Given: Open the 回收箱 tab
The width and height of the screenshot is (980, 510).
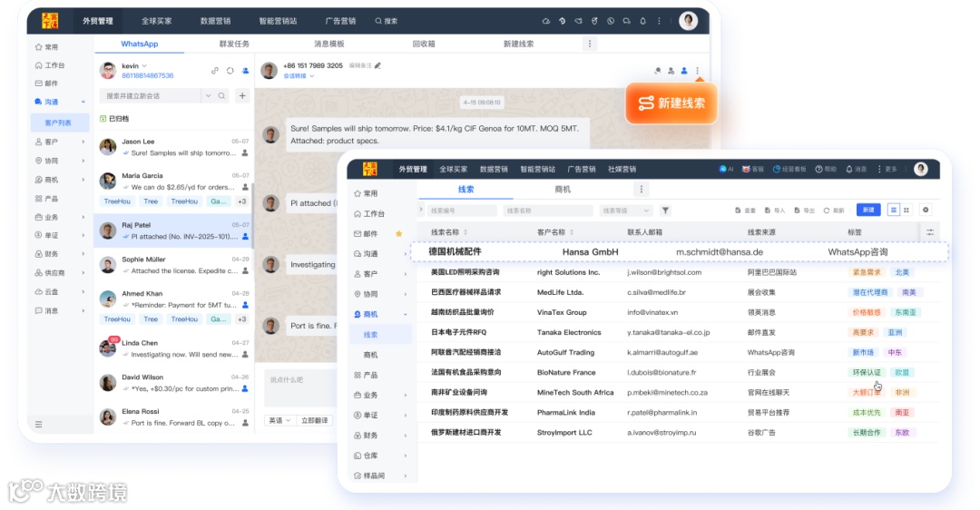Looking at the screenshot, I should (424, 44).
